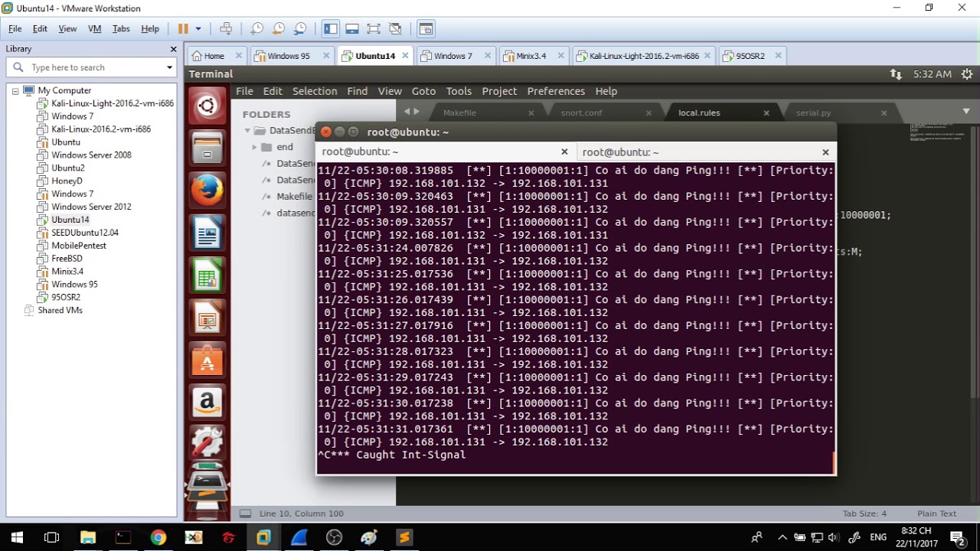Switch to Unity mode icon in VMware toolbar
The height and width of the screenshot is (551, 980).
(x=395, y=28)
